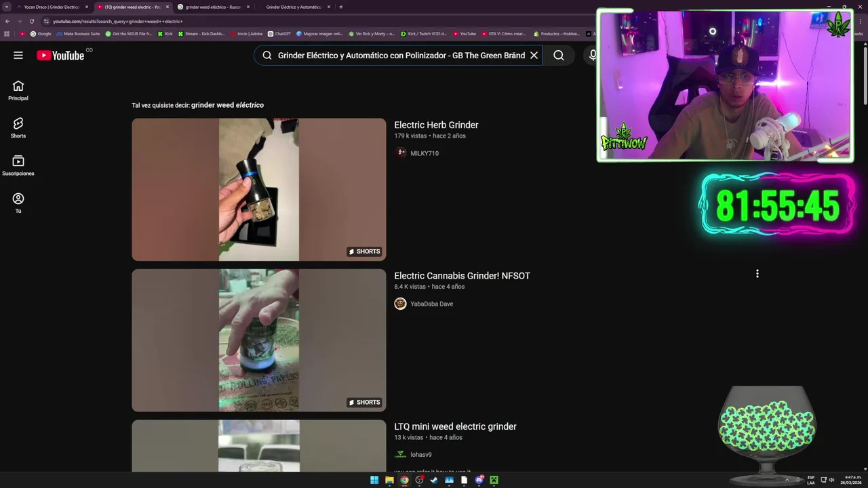868x488 pixels.
Task: Play the LTQ mini grinder thumbnail
Action: click(x=258, y=446)
